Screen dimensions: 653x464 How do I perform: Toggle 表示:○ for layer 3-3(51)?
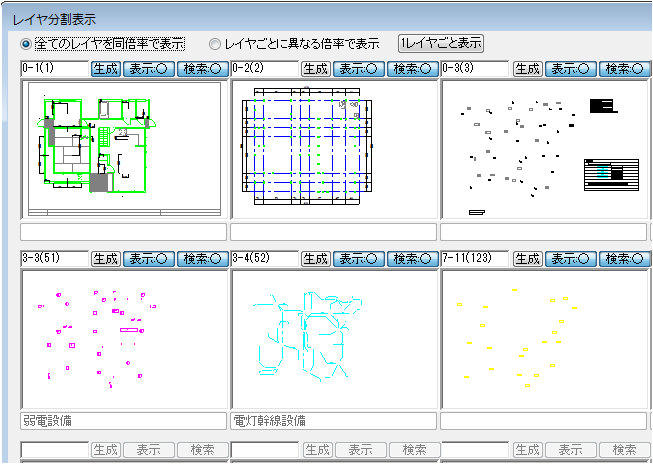point(149,259)
